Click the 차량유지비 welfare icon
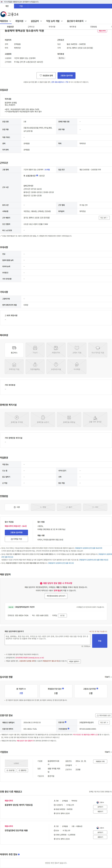The width and height of the screenshot is (112, 868). coord(56,350)
